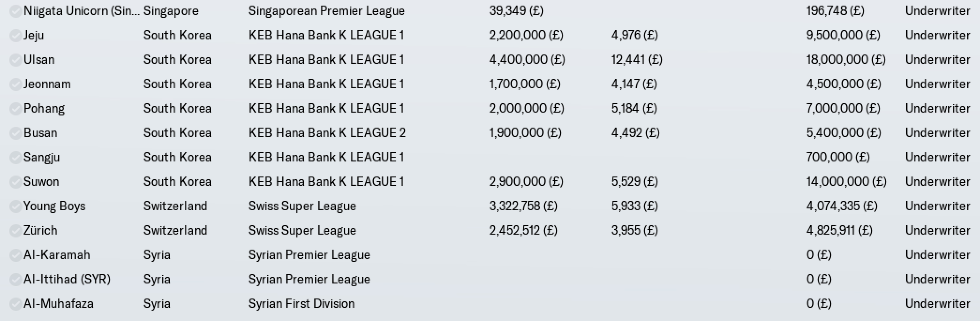Click Underwriter label on Ulsan row
This screenshot has width=980, height=321.
tap(937, 60)
